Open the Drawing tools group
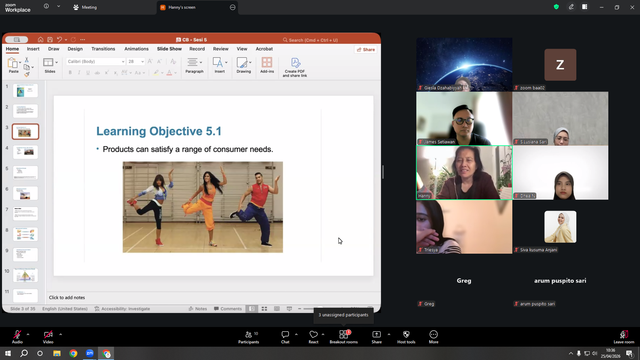 (244, 65)
